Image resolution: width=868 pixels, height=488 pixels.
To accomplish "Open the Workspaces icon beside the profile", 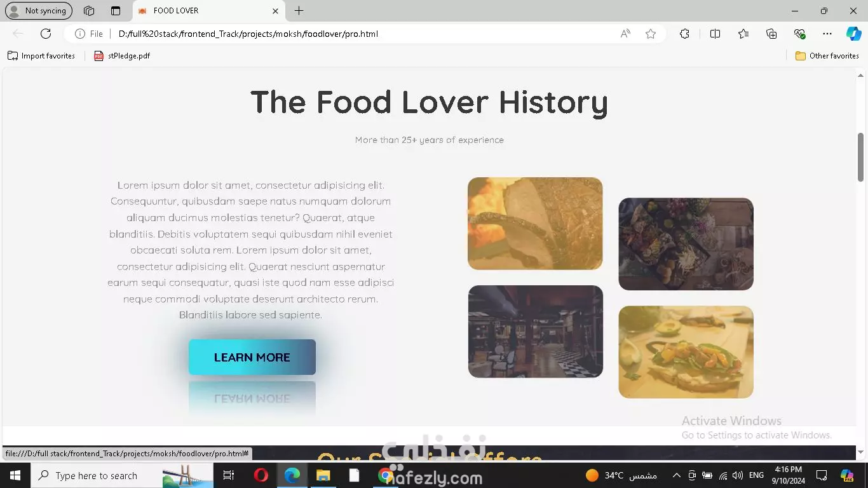I will coord(89,11).
